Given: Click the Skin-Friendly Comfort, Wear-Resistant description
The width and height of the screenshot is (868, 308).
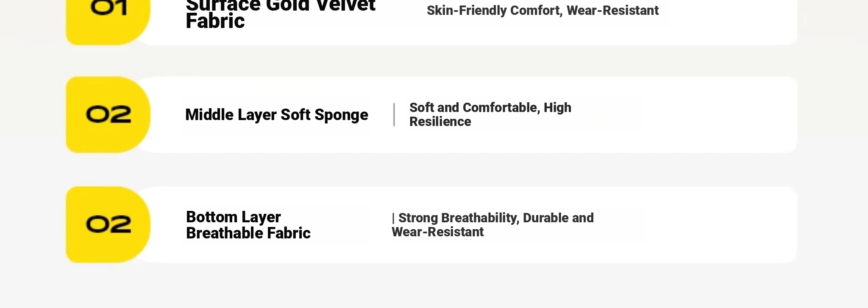Looking at the screenshot, I should point(542,11).
